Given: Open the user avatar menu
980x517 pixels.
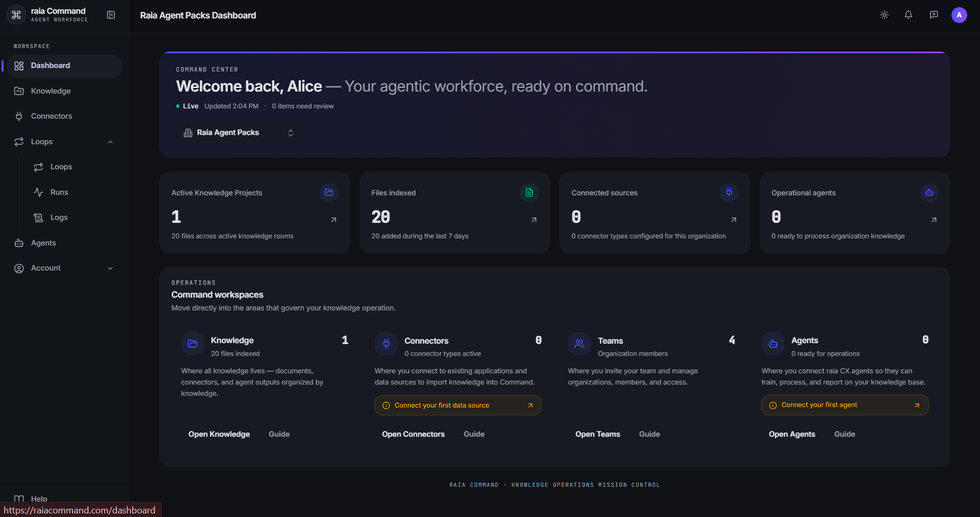Looking at the screenshot, I should (959, 15).
